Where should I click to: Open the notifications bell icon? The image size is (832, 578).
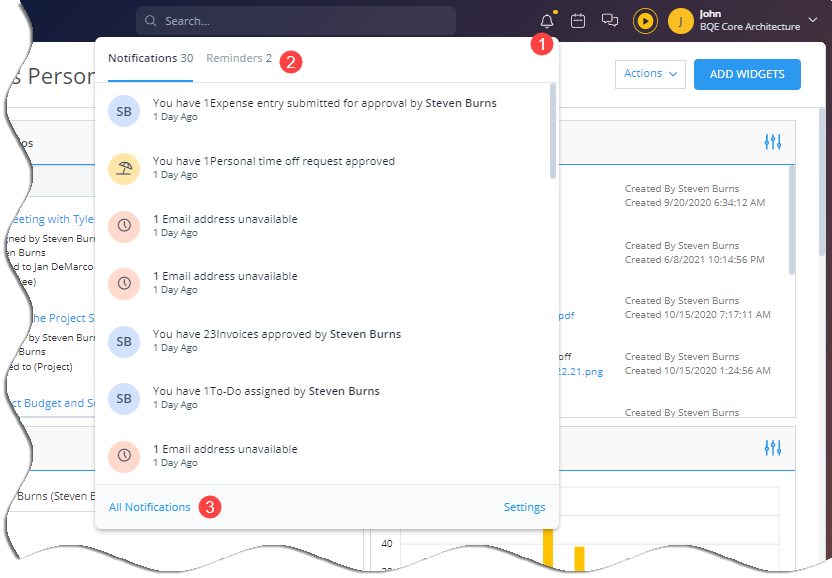click(x=545, y=20)
